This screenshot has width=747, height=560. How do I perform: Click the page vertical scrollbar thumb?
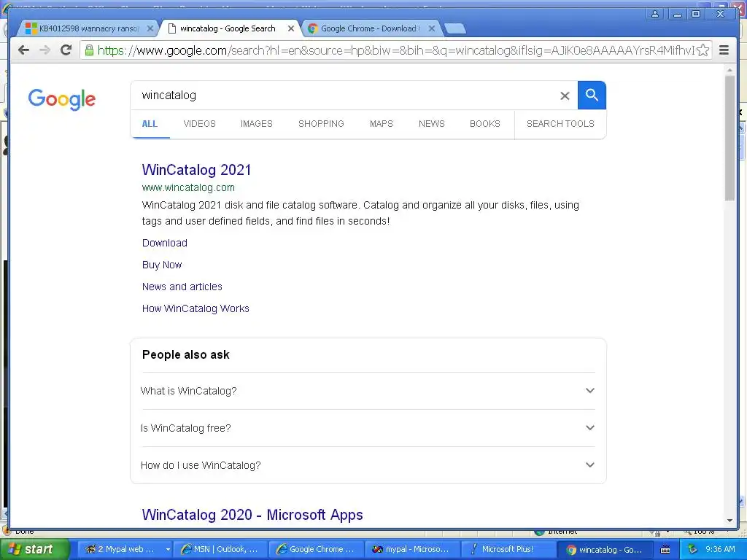[729, 138]
